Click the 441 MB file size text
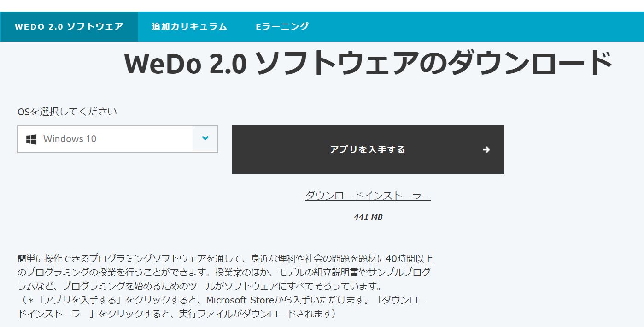The width and height of the screenshot is (644, 327). 368,217
